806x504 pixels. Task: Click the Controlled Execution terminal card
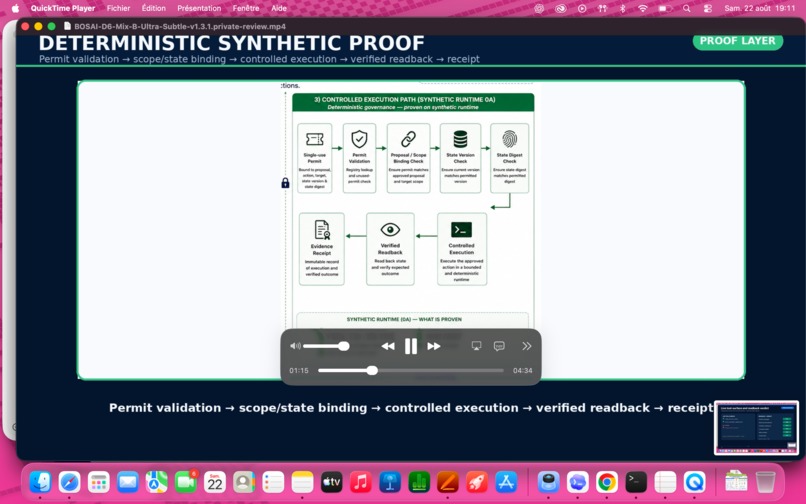tap(462, 249)
